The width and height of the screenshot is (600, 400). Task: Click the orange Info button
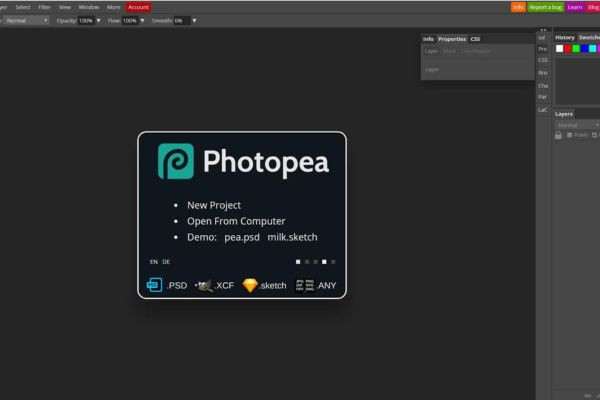pyautogui.click(x=518, y=7)
